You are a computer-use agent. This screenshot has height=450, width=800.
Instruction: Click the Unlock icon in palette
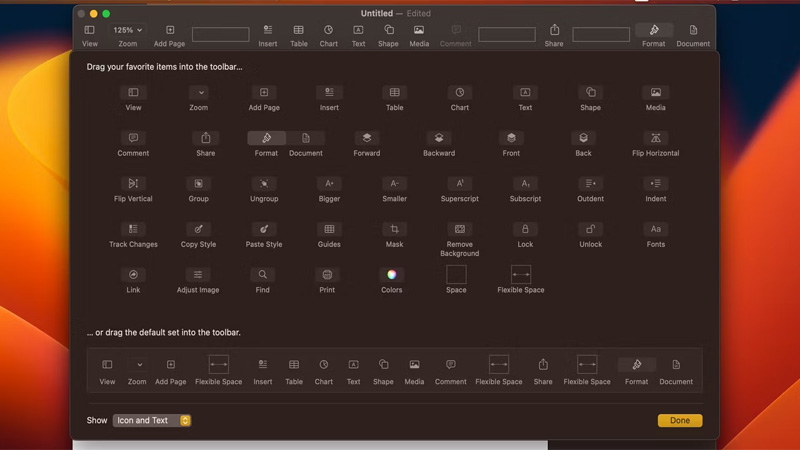click(x=590, y=229)
